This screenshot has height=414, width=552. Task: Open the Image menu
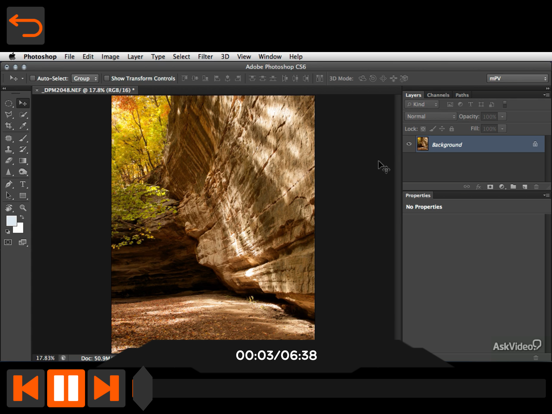(x=110, y=56)
